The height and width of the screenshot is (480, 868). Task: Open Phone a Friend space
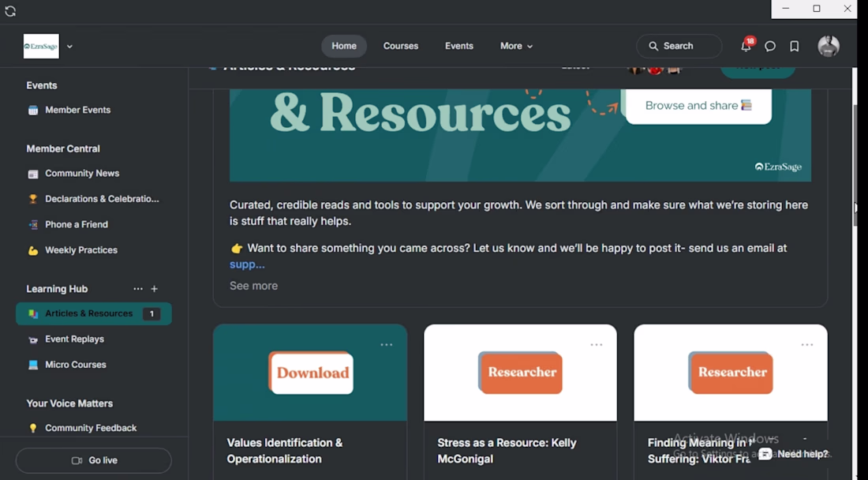[94, 224]
